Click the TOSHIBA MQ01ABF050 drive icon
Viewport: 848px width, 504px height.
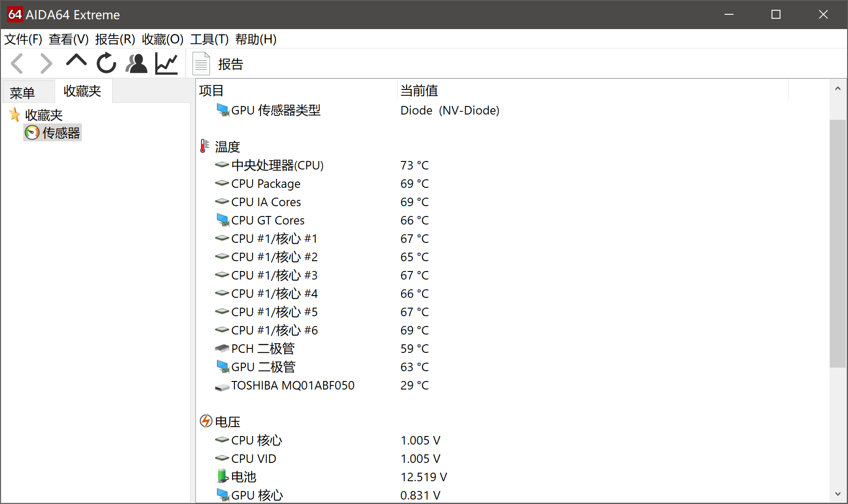click(x=222, y=386)
